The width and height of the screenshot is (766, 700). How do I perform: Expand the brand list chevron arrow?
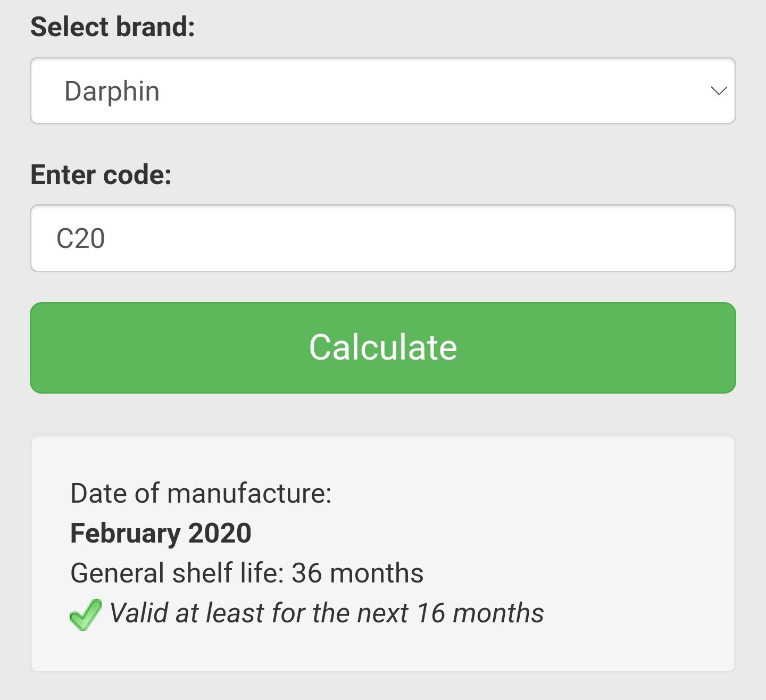tap(719, 91)
